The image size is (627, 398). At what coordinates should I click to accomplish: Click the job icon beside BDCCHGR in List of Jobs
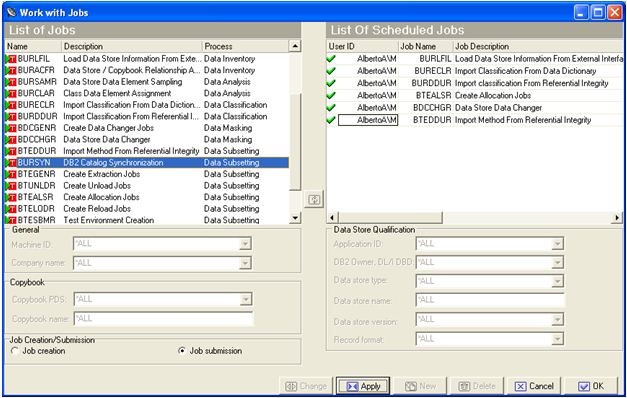[x=11, y=140]
